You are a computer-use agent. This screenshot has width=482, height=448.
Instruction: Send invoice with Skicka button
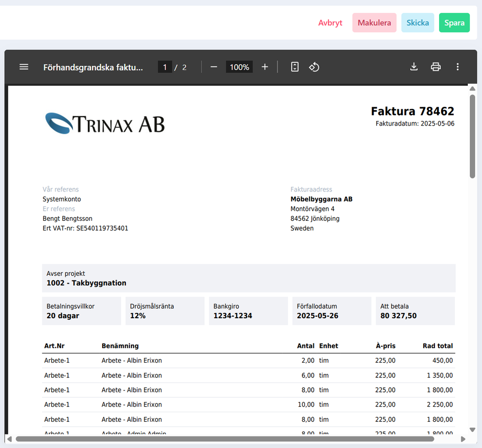coord(418,23)
